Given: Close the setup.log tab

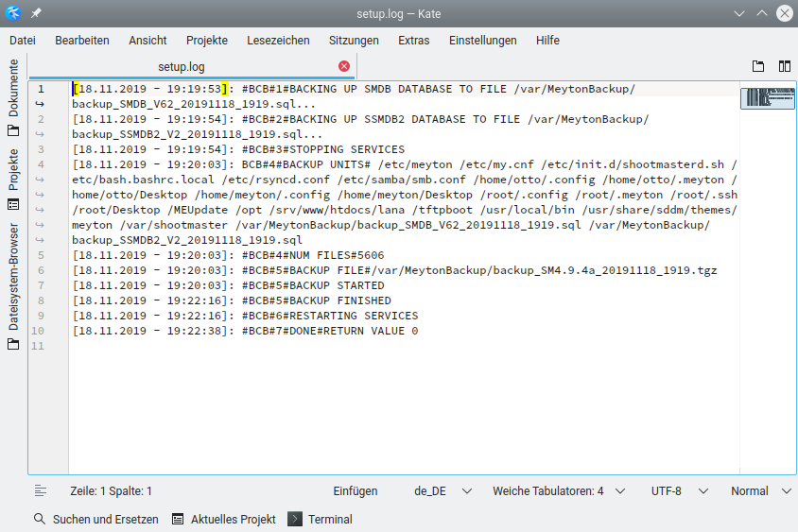Looking at the screenshot, I should coord(344,66).
